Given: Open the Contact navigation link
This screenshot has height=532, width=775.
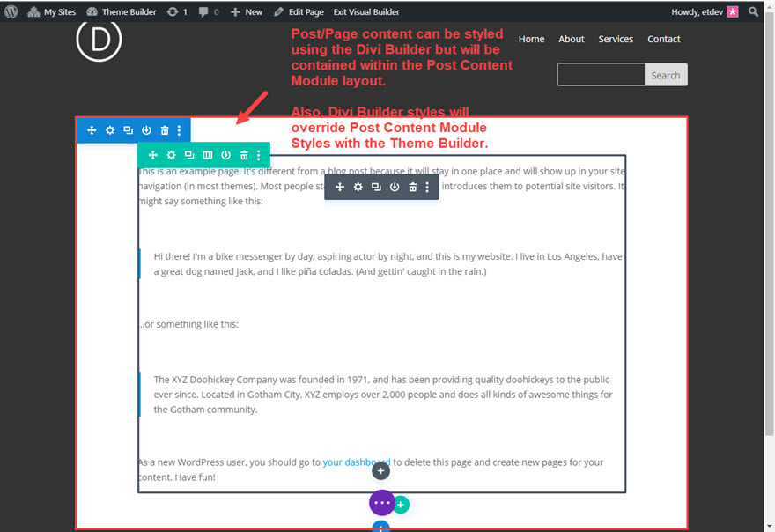Looking at the screenshot, I should pos(664,39).
